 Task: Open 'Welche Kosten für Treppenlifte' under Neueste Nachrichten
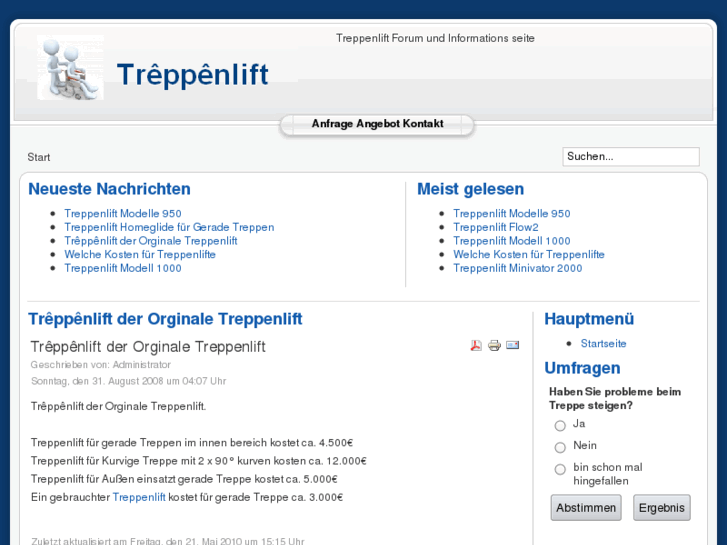pos(140,255)
